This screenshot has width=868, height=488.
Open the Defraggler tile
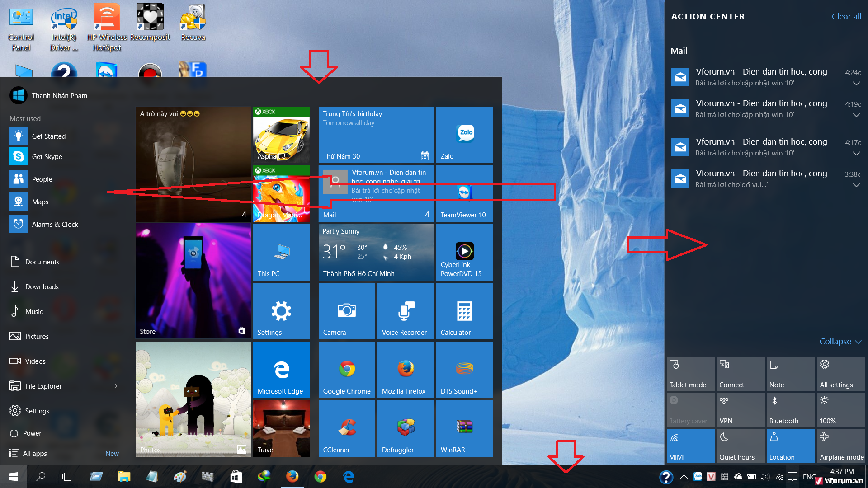coord(406,428)
